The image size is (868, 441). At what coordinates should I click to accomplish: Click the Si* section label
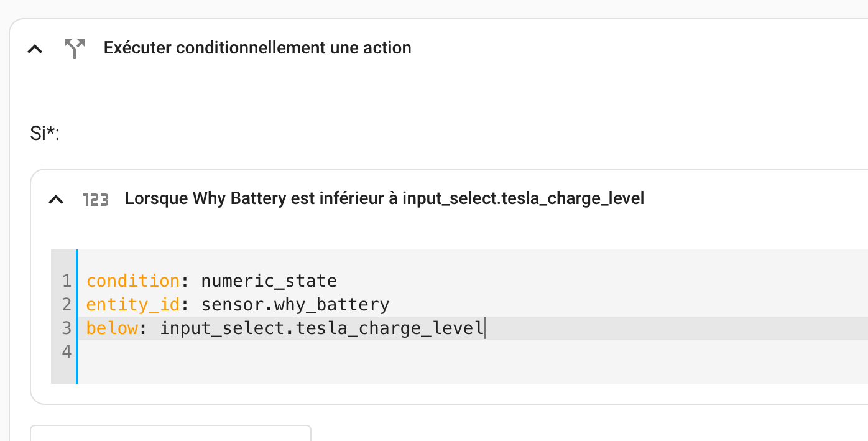click(44, 133)
